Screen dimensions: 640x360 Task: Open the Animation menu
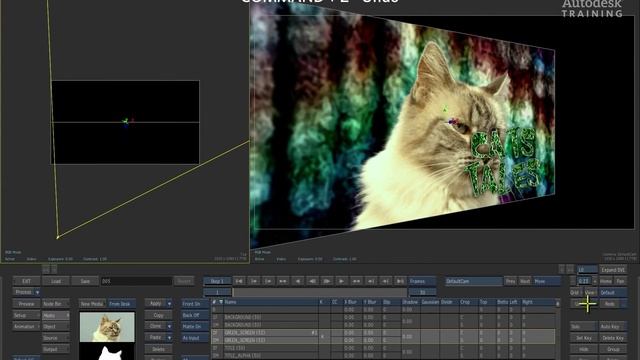tap(26, 327)
